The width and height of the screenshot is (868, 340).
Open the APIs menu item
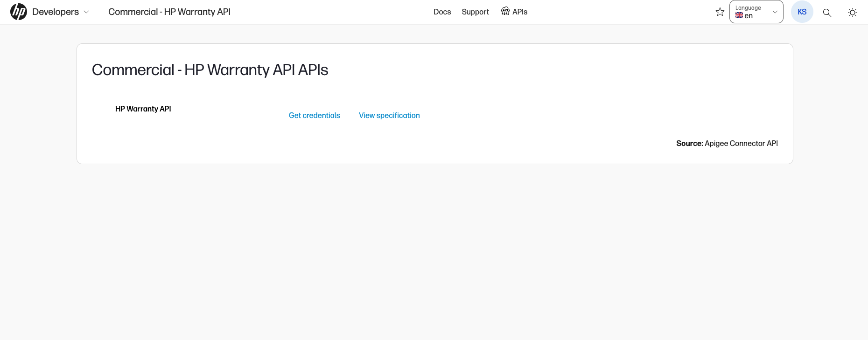514,12
